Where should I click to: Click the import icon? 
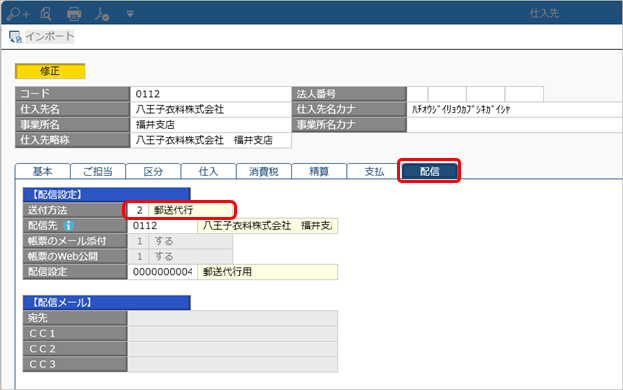[x=15, y=37]
